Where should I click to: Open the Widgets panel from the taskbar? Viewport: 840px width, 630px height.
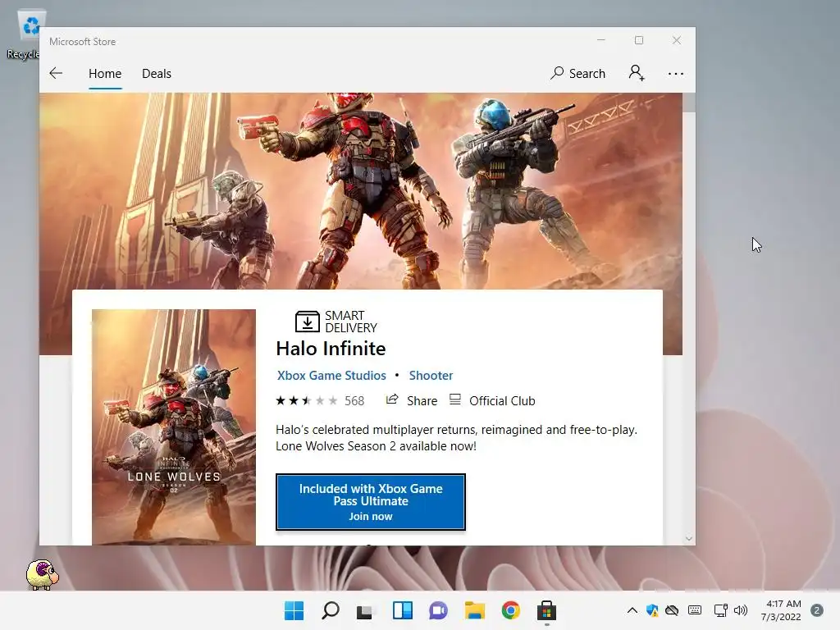click(402, 610)
